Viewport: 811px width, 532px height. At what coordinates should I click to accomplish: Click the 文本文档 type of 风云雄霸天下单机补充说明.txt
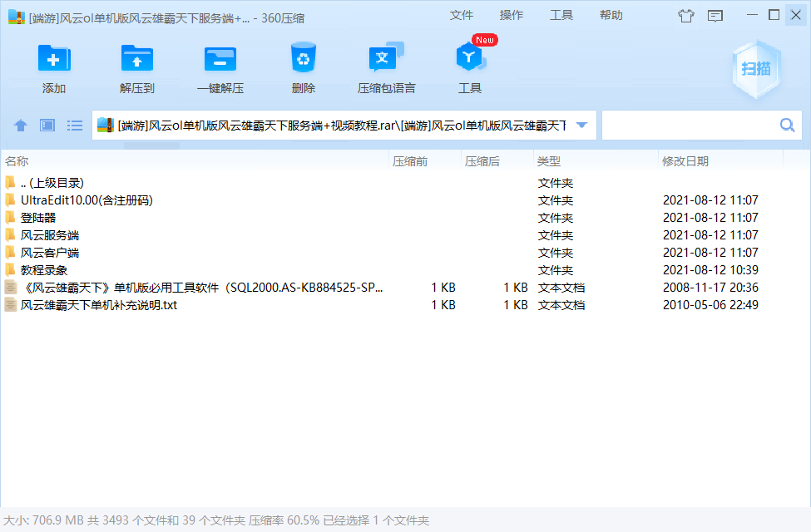(561, 305)
